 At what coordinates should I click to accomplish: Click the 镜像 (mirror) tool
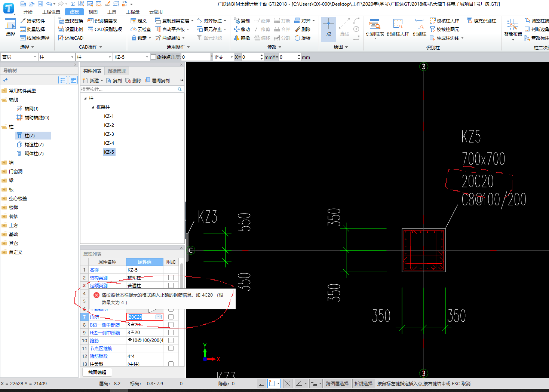point(242,38)
